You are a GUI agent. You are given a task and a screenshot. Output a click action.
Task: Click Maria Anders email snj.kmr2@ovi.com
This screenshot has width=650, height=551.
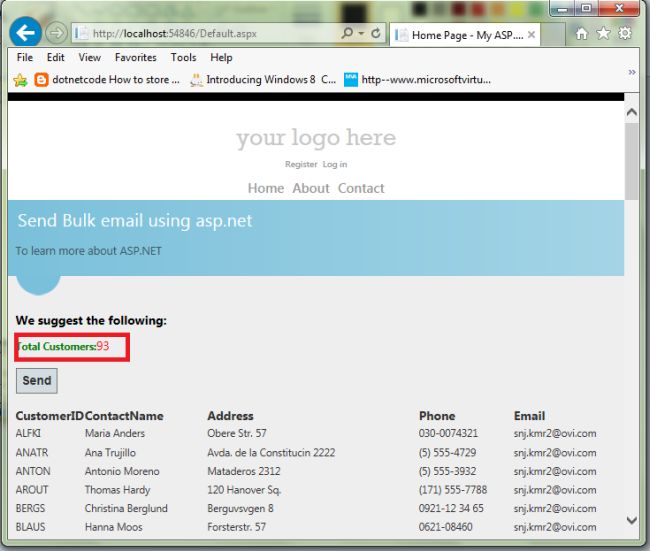555,433
